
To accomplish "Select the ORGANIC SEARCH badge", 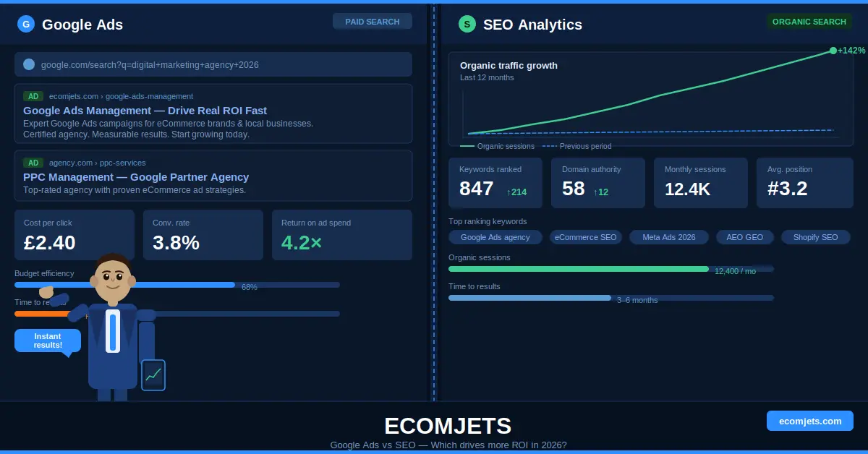I will pos(809,22).
